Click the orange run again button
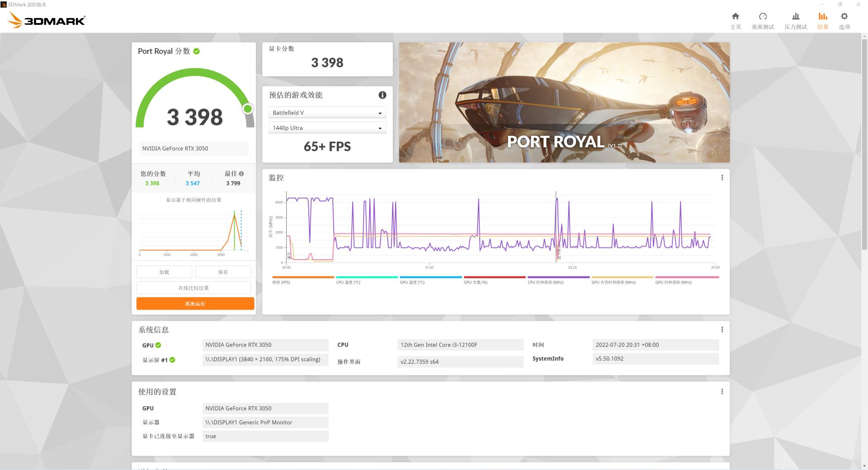This screenshot has width=868, height=470. pyautogui.click(x=195, y=304)
